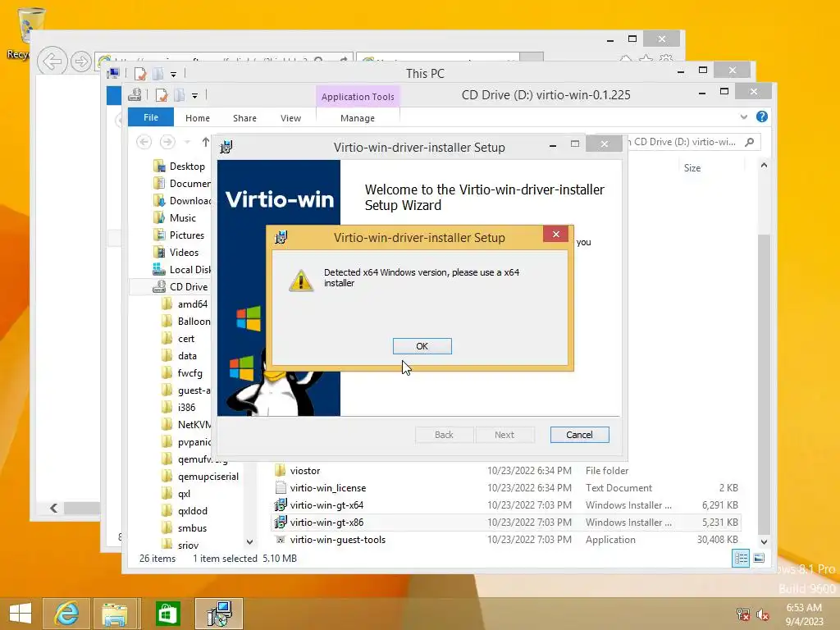The width and height of the screenshot is (840, 630).
Task: Select the virtio-win-guest-tools application
Action: coord(505,540)
